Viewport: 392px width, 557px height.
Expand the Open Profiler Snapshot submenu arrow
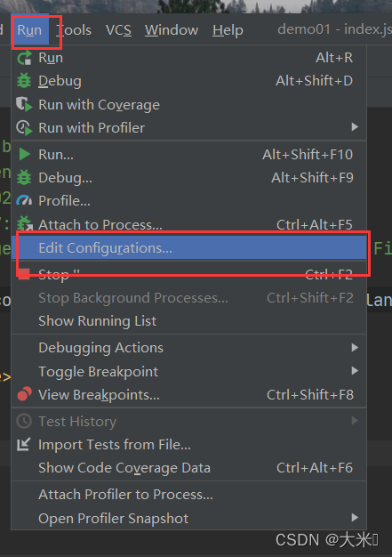pyautogui.click(x=355, y=518)
